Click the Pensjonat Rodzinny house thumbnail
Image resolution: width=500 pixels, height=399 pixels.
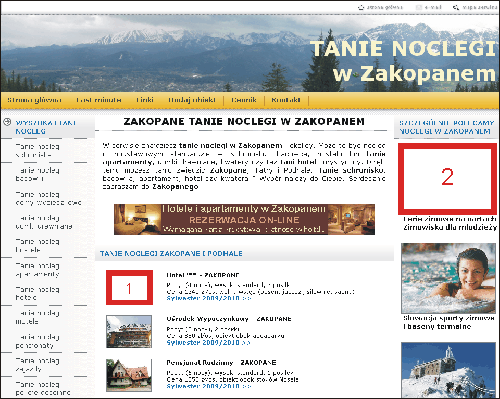(x=129, y=375)
